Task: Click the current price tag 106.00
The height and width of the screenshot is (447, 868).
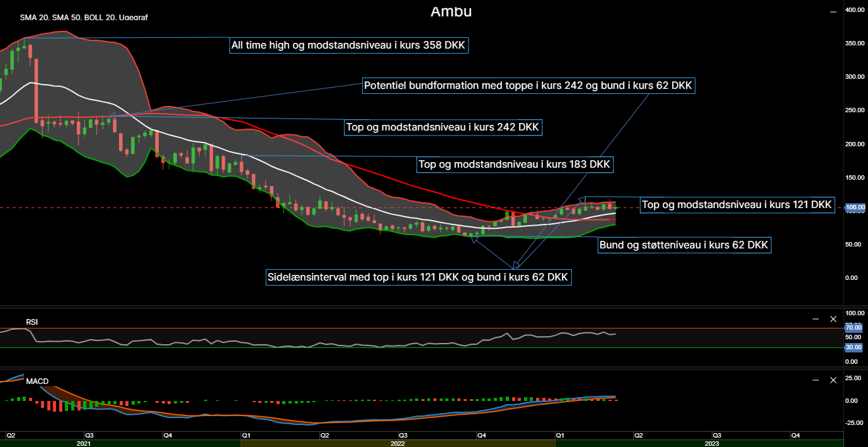Action: coord(855,207)
